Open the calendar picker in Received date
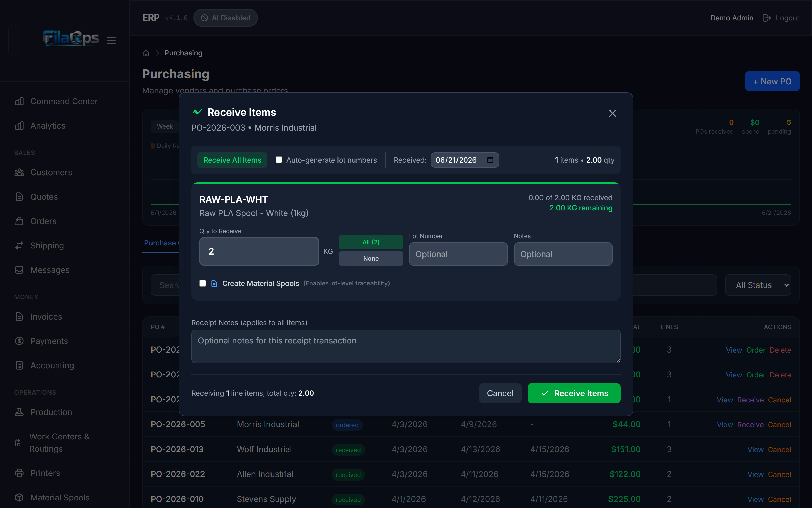812x508 pixels. coord(490,160)
